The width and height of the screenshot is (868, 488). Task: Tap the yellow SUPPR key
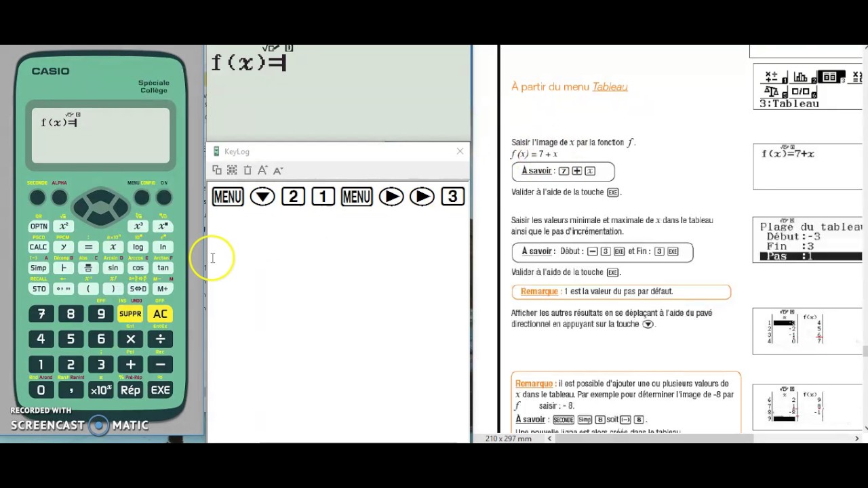pos(130,314)
